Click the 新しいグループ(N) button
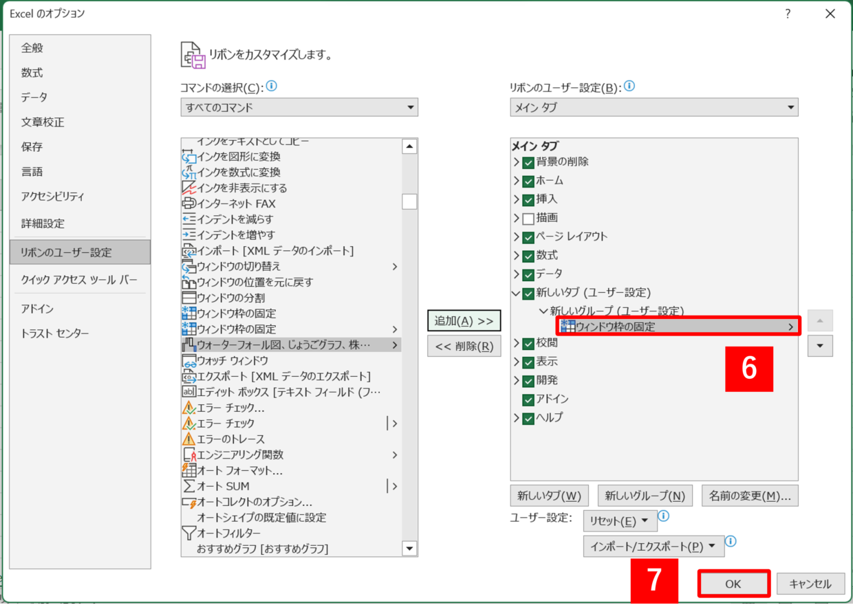853x616 pixels. (x=645, y=495)
